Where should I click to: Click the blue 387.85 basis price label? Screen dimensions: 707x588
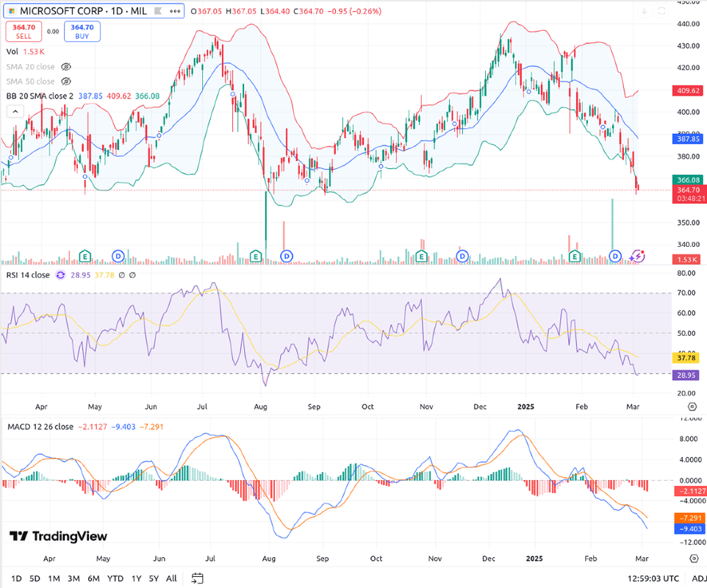click(x=688, y=139)
